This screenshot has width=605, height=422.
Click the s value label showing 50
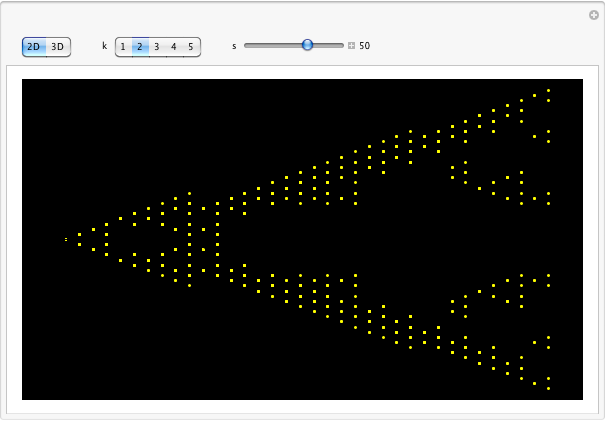point(365,46)
